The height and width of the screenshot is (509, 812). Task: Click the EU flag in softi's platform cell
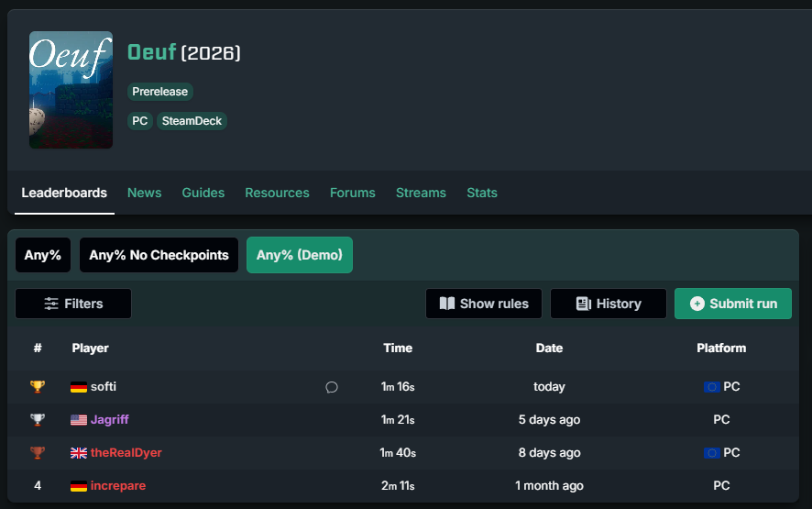pyautogui.click(x=712, y=387)
